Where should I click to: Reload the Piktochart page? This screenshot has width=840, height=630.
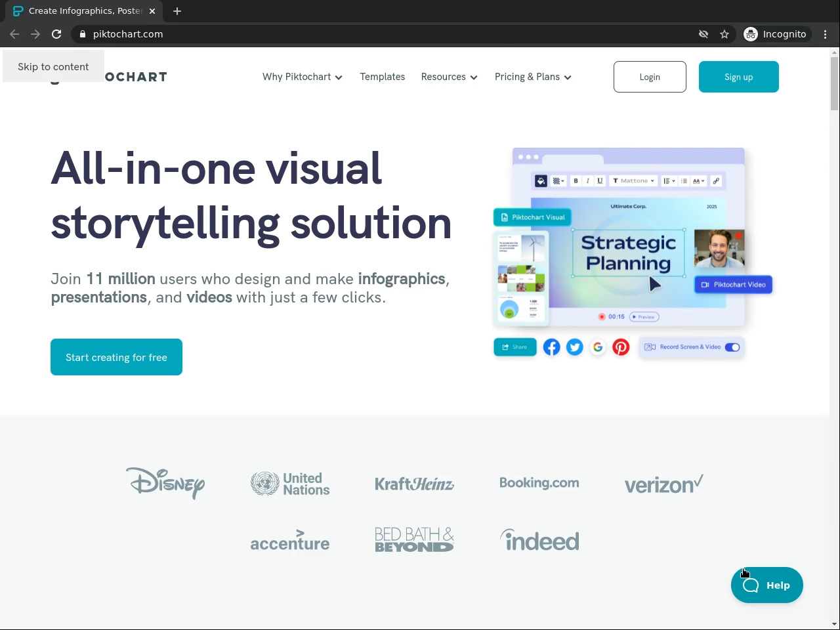[56, 34]
